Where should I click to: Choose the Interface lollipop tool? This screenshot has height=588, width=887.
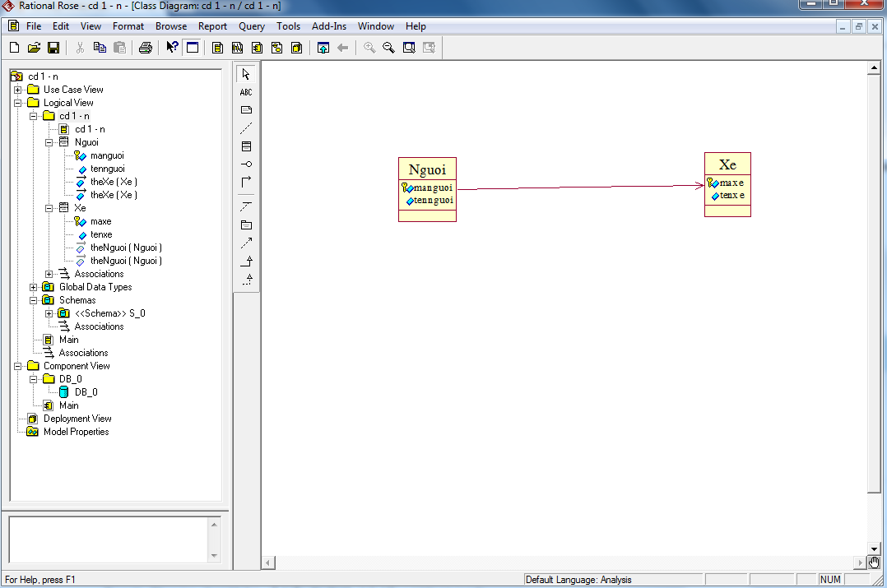coord(246,164)
